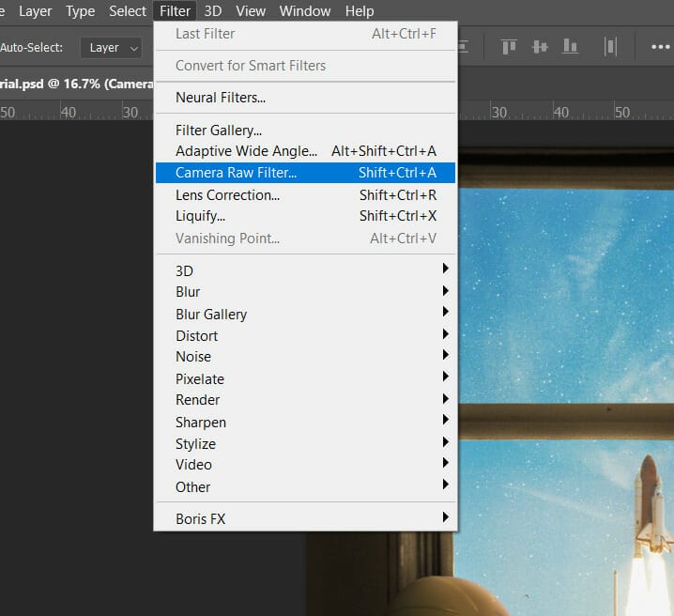Expand the Blur submenu

point(305,292)
